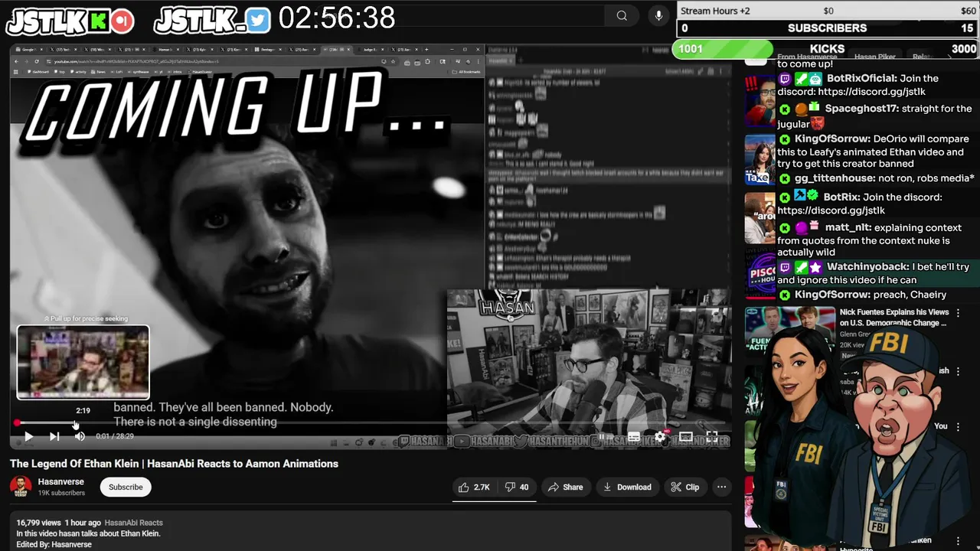Click Kick badge beside gg_tittenhouse
This screenshot has width=980, height=551.
click(x=785, y=179)
